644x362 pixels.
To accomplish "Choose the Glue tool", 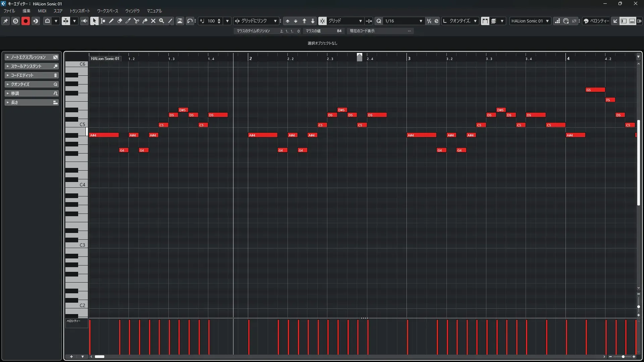I will point(145,21).
